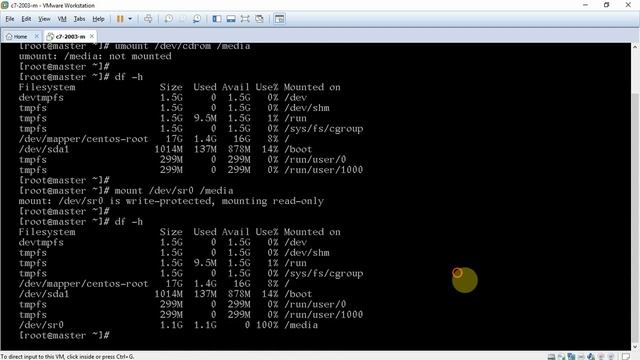This screenshot has width=640, height=360.
Task: Click the last empty root@master prompt
Action: pos(64,335)
